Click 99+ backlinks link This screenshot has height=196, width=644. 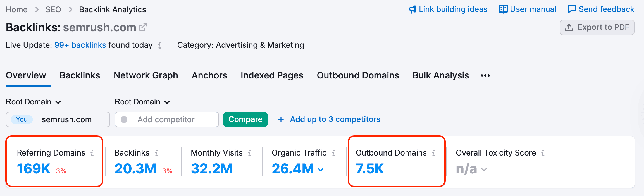[x=80, y=45]
